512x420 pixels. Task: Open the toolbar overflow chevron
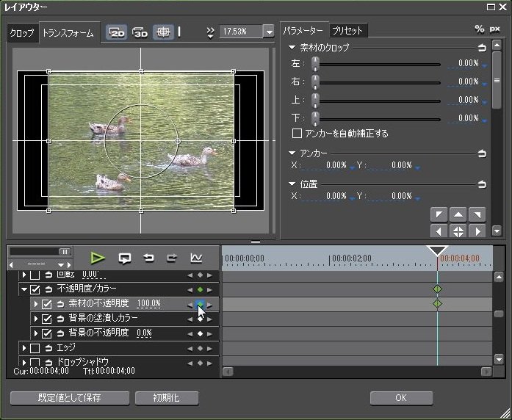click(210, 32)
